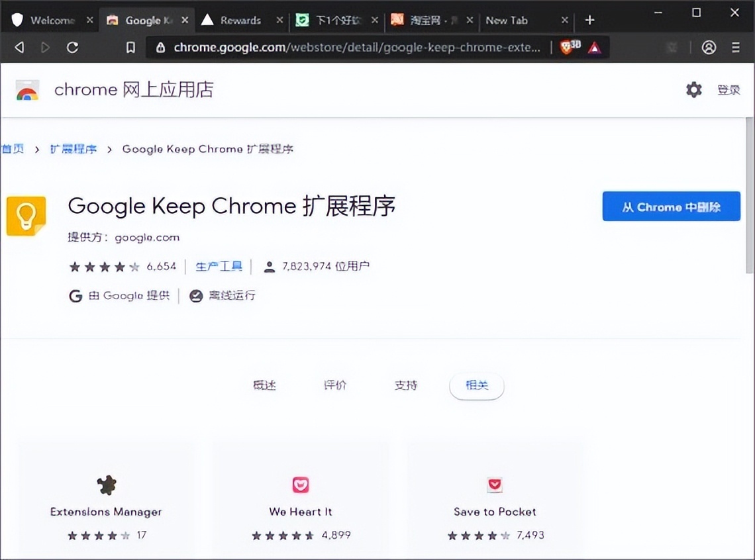Viewport: 755px width, 560px height.
Task: Click the chrome 网上应用店 header title
Action: click(x=134, y=90)
